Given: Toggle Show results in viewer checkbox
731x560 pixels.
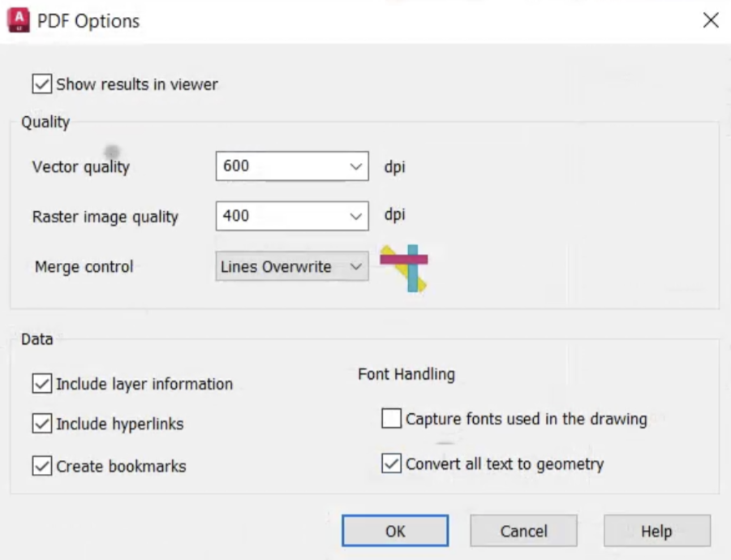Looking at the screenshot, I should pos(42,84).
